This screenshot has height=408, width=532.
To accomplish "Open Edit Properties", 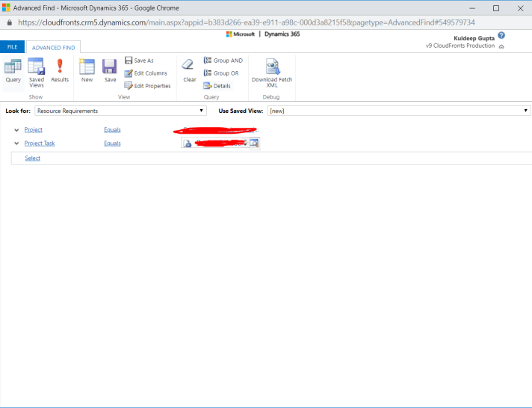I will click(x=147, y=86).
